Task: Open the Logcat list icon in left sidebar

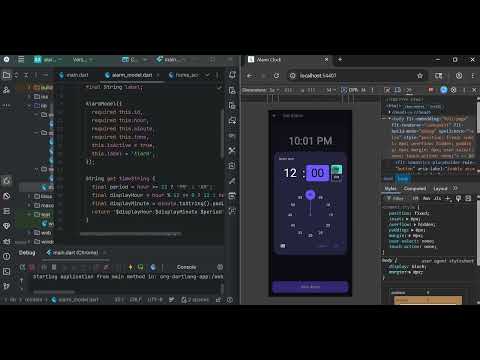Action: pyautogui.click(x=6, y=211)
